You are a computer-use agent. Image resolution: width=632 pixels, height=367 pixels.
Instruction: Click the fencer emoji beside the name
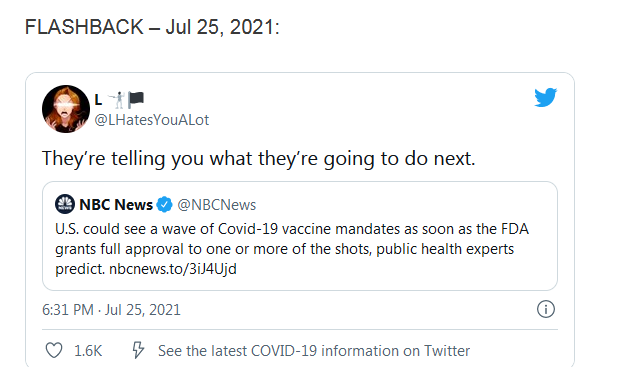[x=117, y=100]
